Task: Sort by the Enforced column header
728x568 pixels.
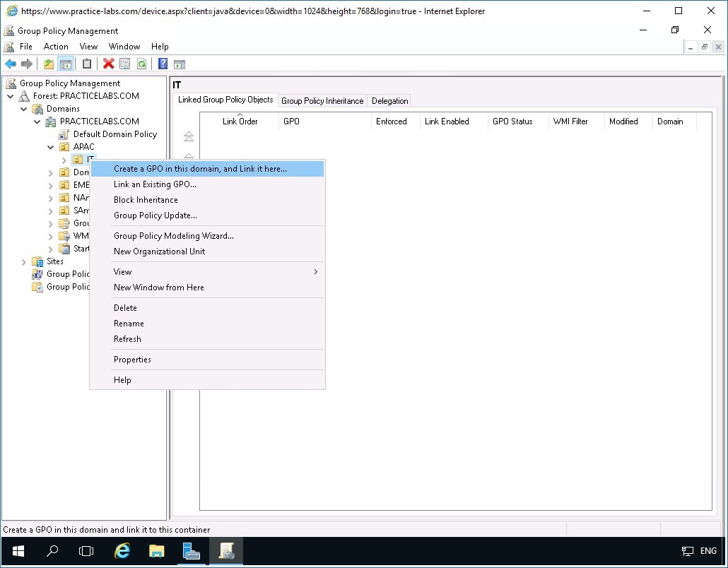Action: click(396, 122)
